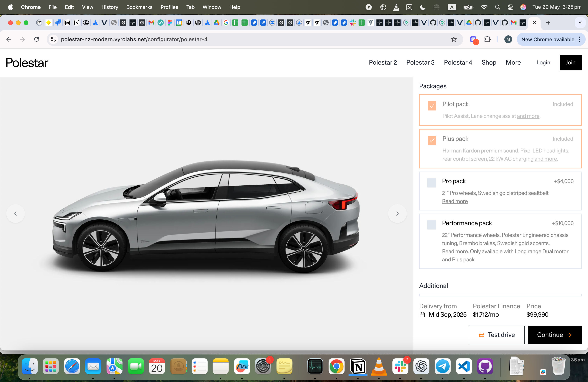Open ChatGPT from the dock
This screenshot has height=382, width=588.
point(421,366)
